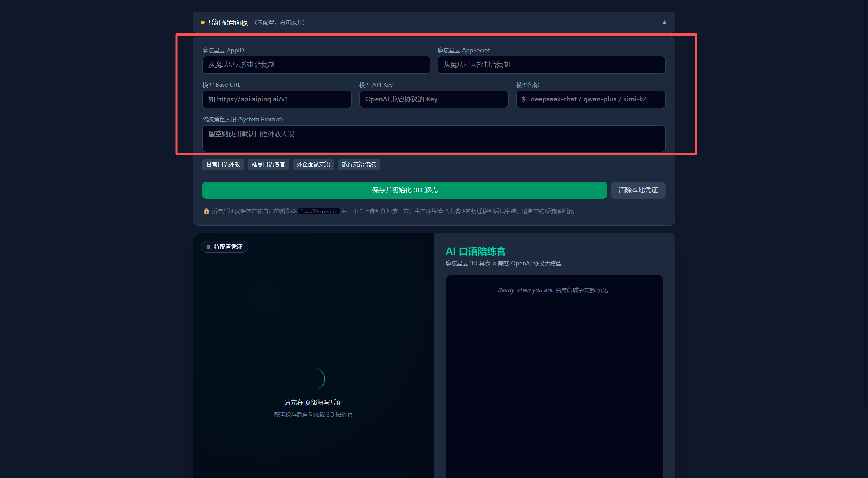Click the 魔珐星云 AppID label
This screenshot has width=868, height=478.
pos(223,51)
